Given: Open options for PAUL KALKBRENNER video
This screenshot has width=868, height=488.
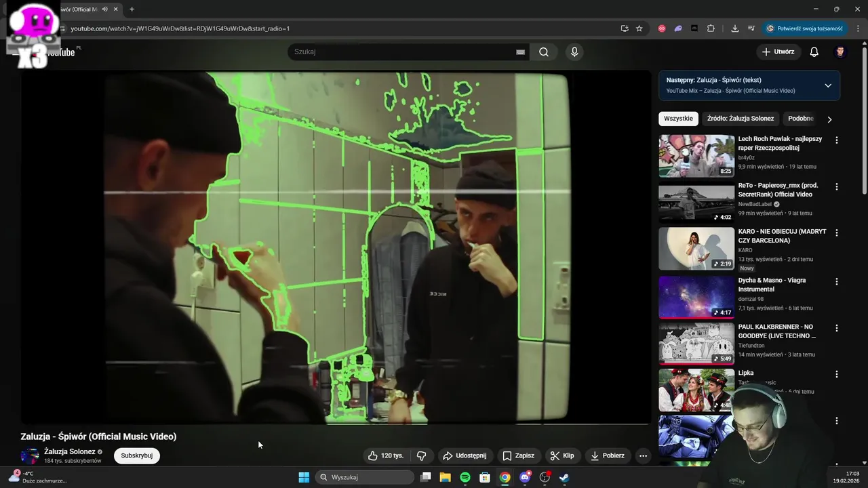Looking at the screenshot, I should click(x=836, y=328).
